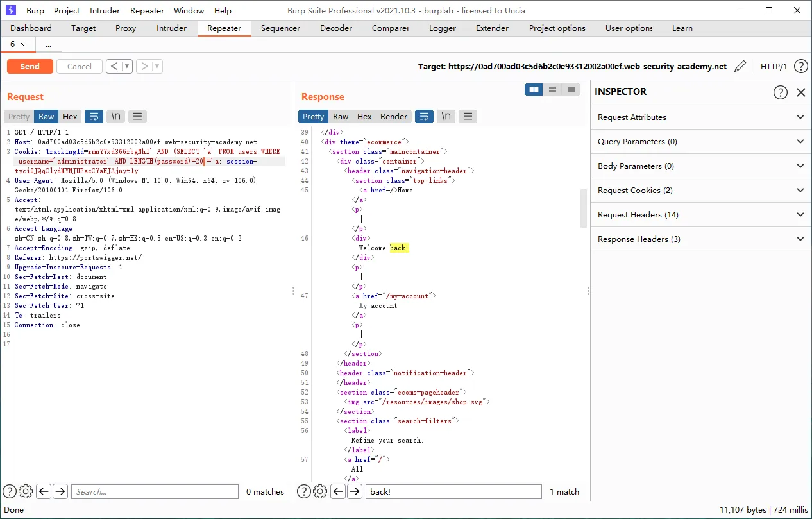Show Response in Hex view
Viewport: 812px width, 519px height.
pos(364,116)
